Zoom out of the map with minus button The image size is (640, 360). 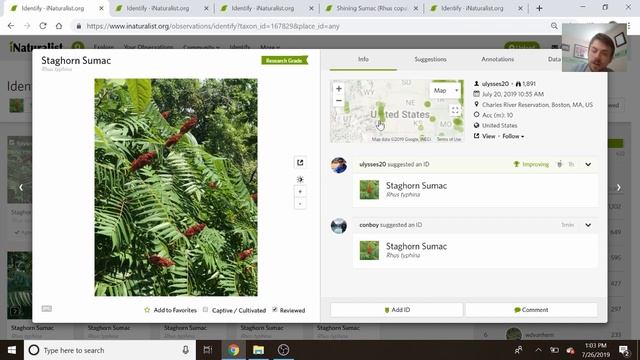click(x=338, y=100)
